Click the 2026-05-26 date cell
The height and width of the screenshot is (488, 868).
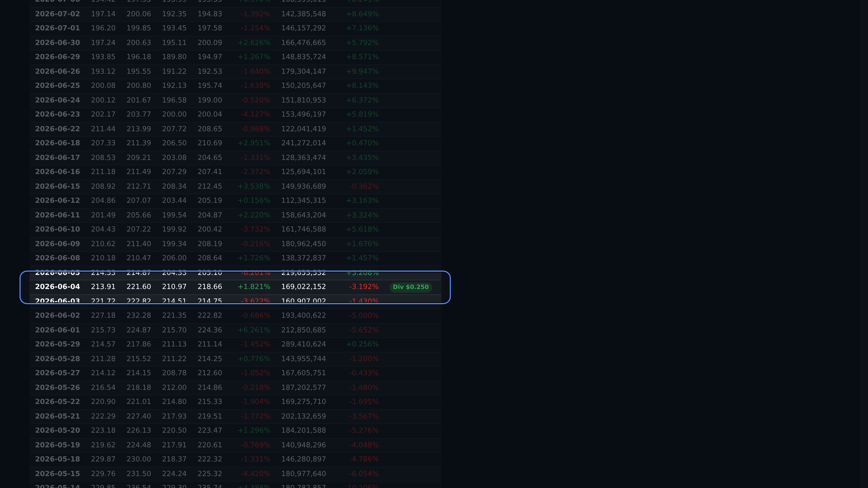pyautogui.click(x=58, y=388)
